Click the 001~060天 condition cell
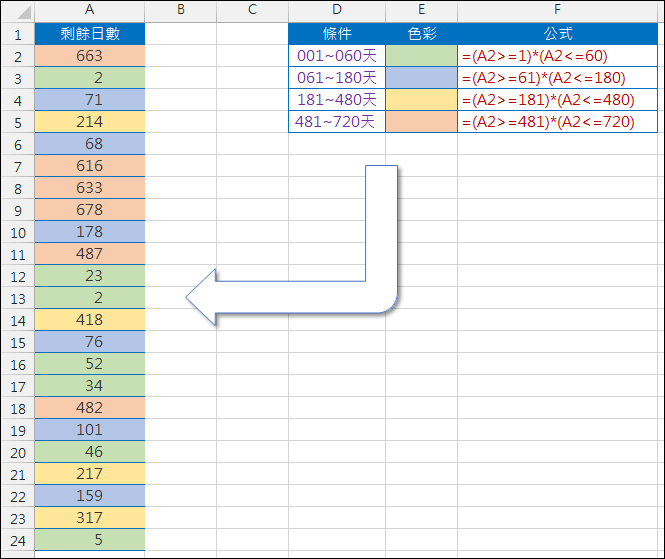 tap(337, 56)
